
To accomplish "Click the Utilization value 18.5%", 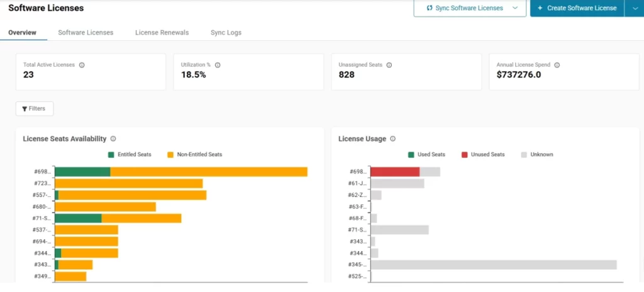I will pos(194,75).
